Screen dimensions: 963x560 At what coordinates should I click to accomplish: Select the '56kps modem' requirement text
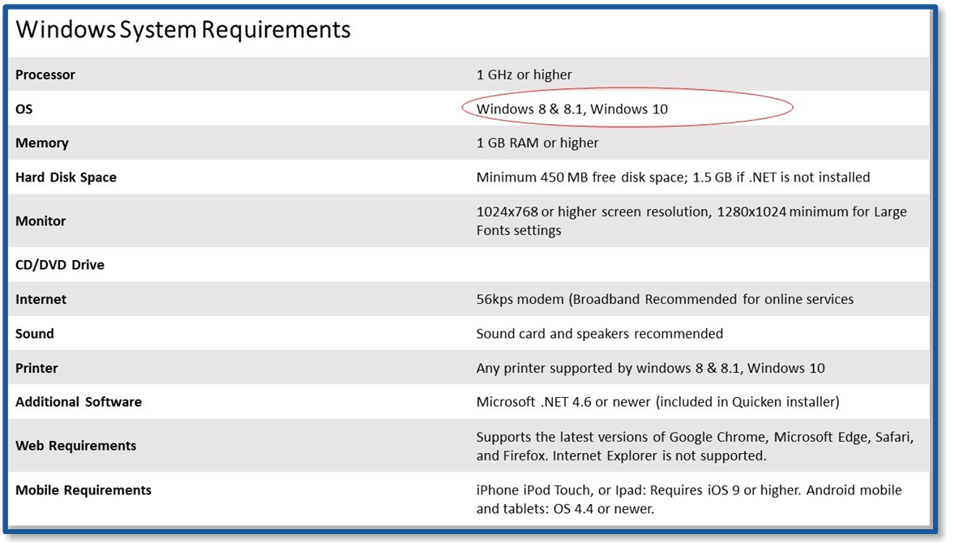coord(520,299)
